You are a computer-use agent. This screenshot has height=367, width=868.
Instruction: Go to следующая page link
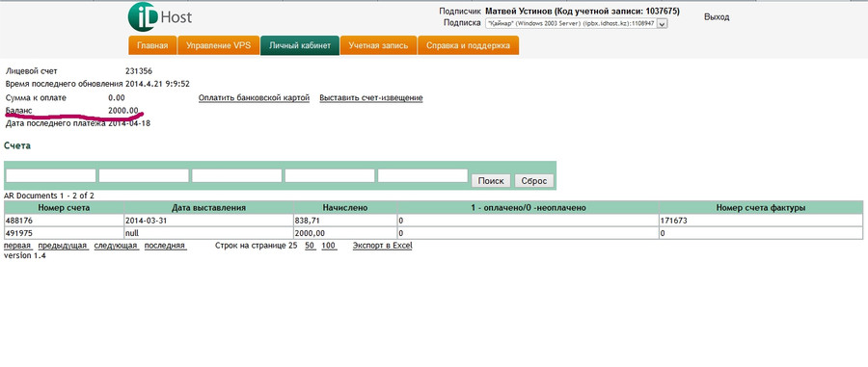(116, 246)
